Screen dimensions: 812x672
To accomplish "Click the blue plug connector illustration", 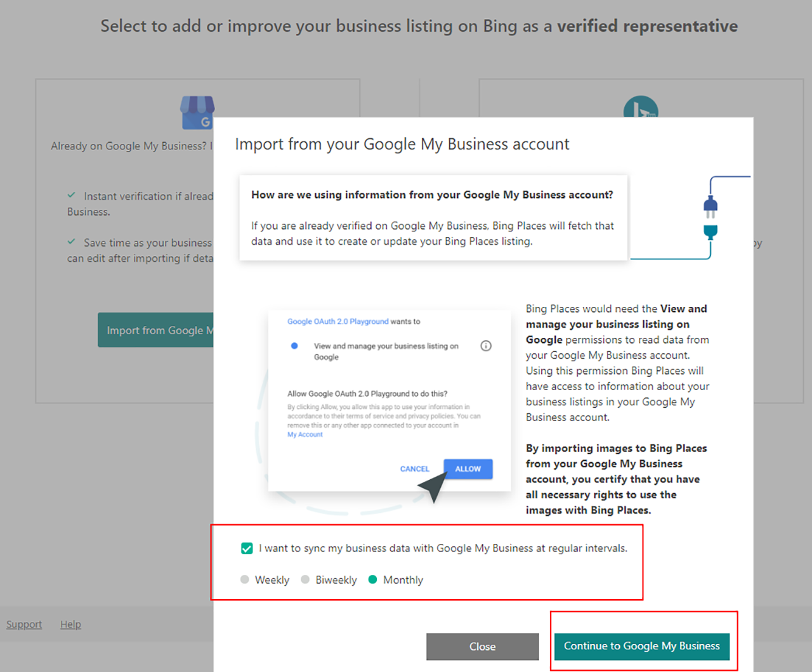I will (x=710, y=217).
